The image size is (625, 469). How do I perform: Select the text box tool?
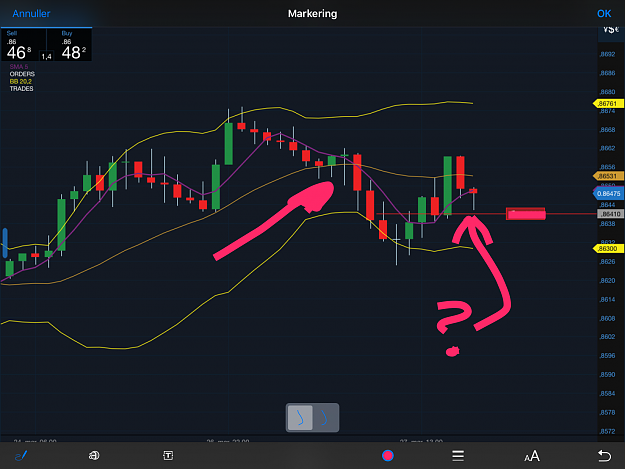click(x=168, y=455)
